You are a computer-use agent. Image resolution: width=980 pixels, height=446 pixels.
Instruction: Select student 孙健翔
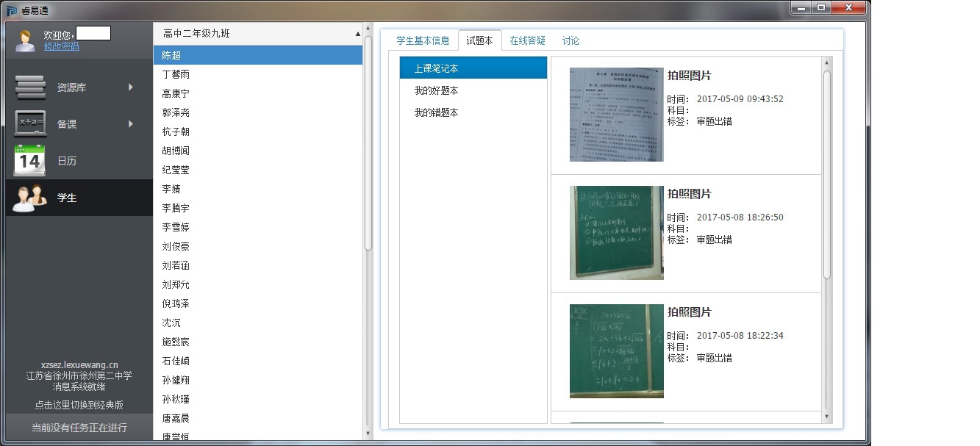(258, 380)
